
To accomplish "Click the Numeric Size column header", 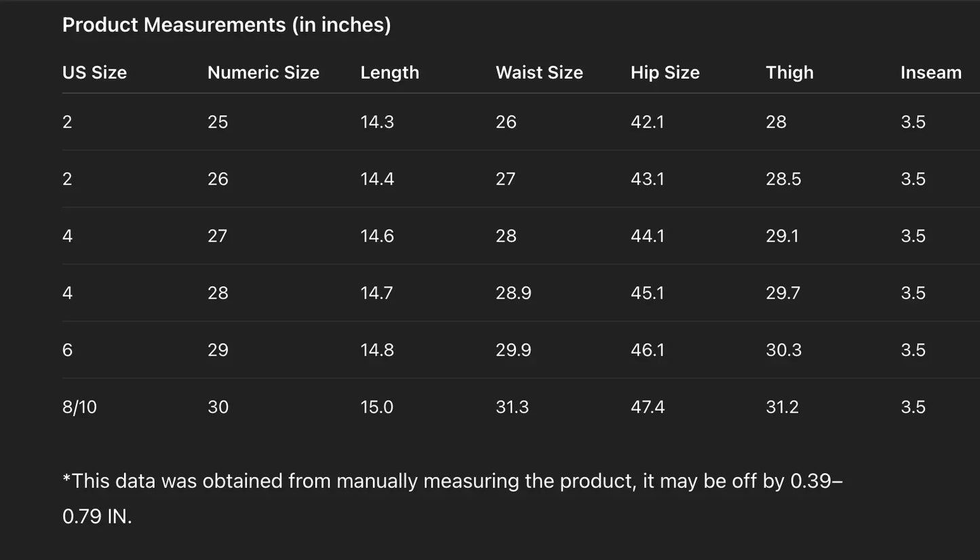I will tap(263, 73).
